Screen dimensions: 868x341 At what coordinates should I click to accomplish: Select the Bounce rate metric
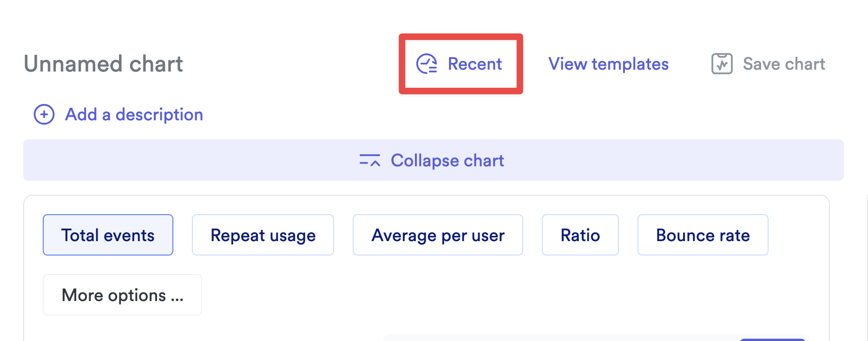click(703, 235)
